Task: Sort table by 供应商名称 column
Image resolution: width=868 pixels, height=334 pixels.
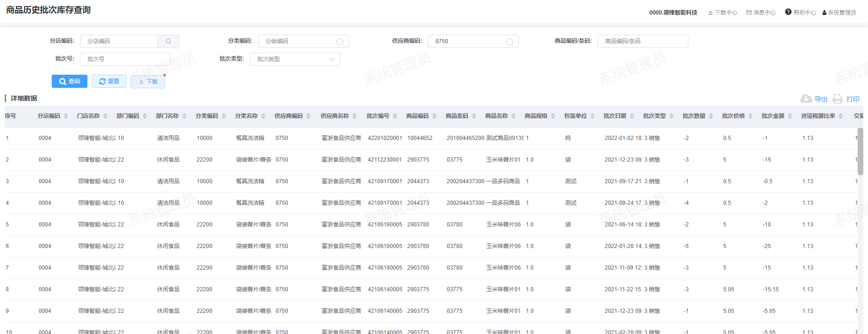Action: pyautogui.click(x=339, y=116)
